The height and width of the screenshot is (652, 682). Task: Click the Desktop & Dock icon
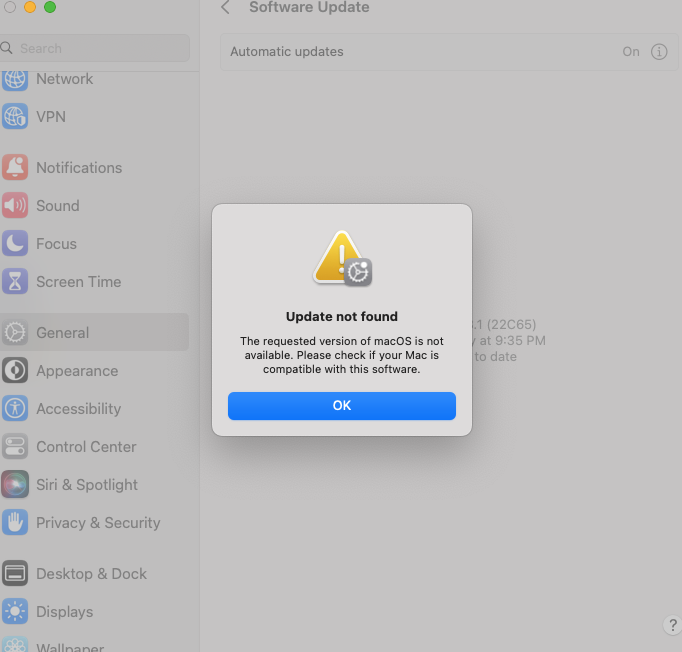pyautogui.click(x=15, y=573)
